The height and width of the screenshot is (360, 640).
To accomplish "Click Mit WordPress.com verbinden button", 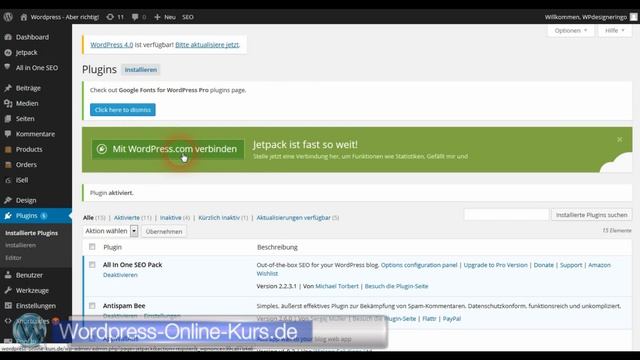I will (168, 149).
